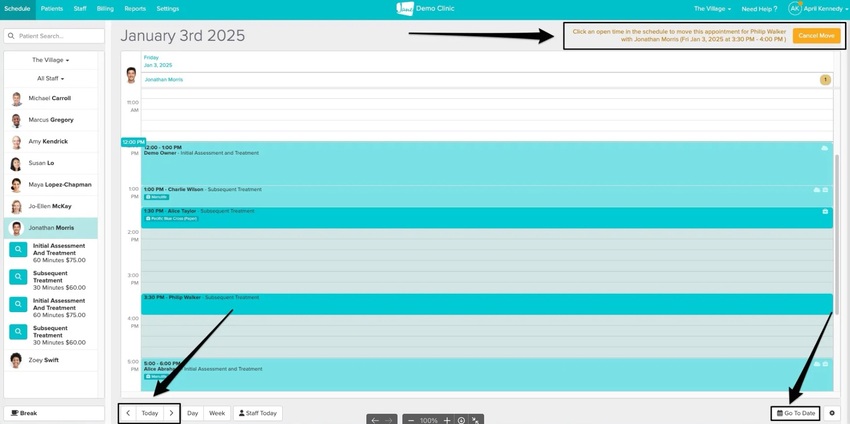Open Alice Taylor 1:30 PM appointment
Viewport: 850px width, 424px height.
(x=487, y=217)
